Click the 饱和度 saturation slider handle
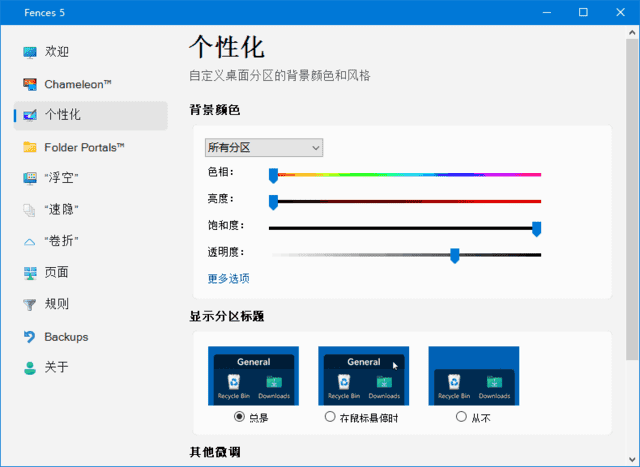The height and width of the screenshot is (467, 640). point(537,229)
